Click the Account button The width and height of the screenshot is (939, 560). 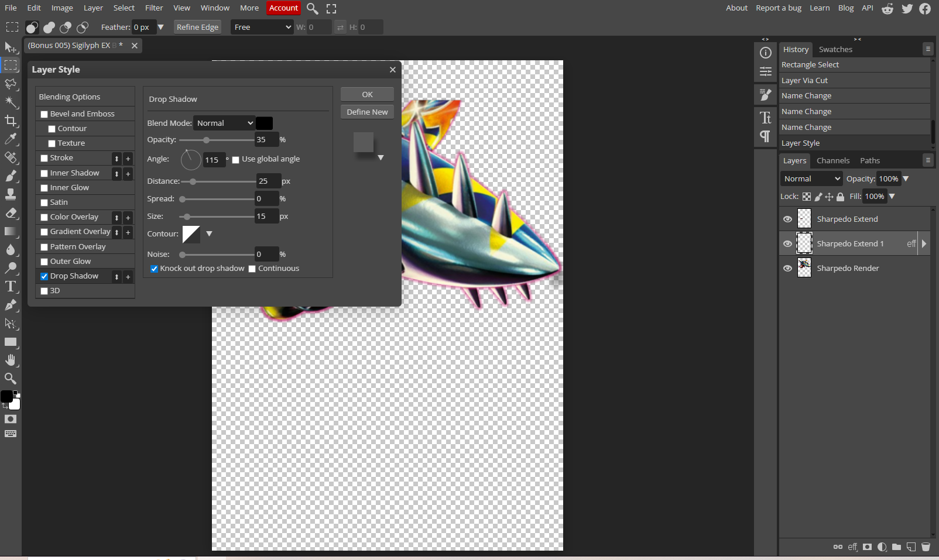284,8
